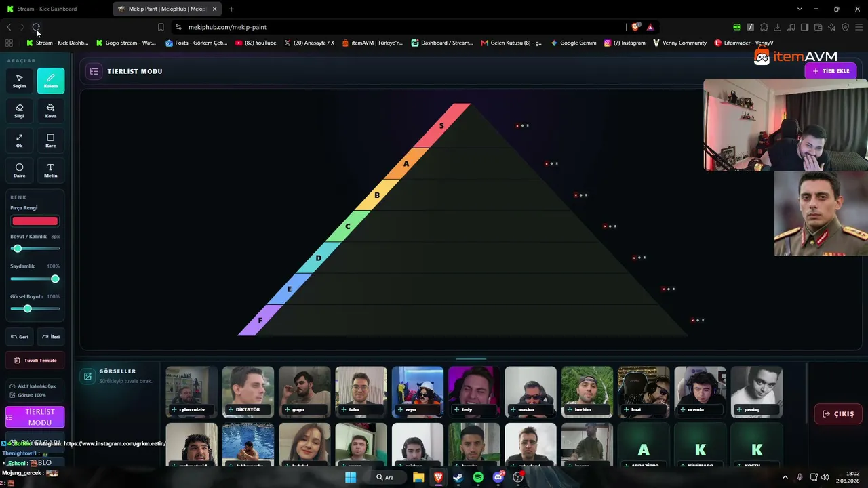Image resolution: width=868 pixels, height=488 pixels.
Task: Clear the canvas with Tuvali Temizle
Action: [x=35, y=360]
